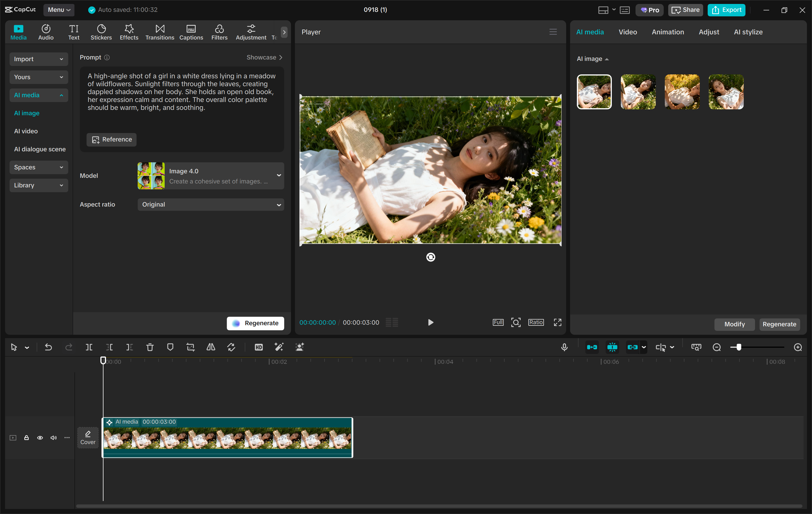Open the Menu in title bar

pos(59,10)
